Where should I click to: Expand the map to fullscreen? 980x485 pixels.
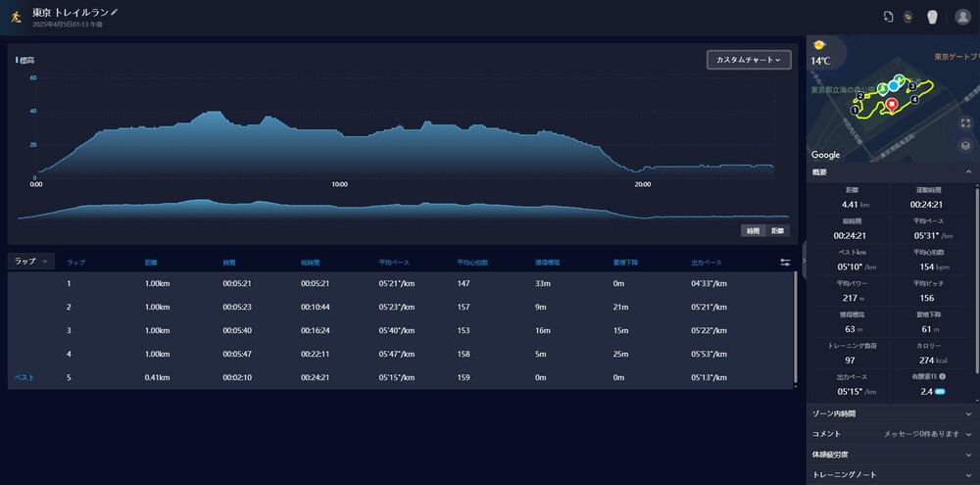point(965,124)
